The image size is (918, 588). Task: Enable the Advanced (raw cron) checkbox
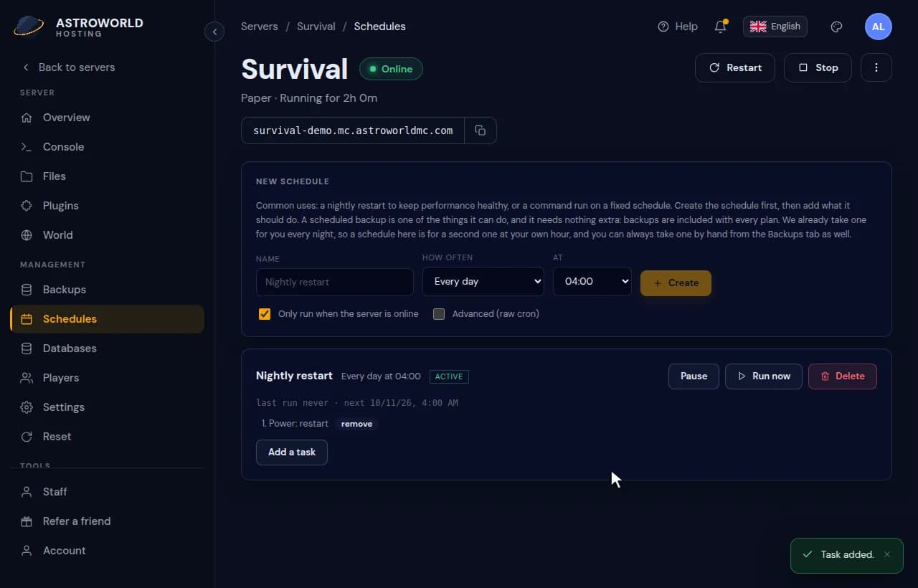coord(439,314)
